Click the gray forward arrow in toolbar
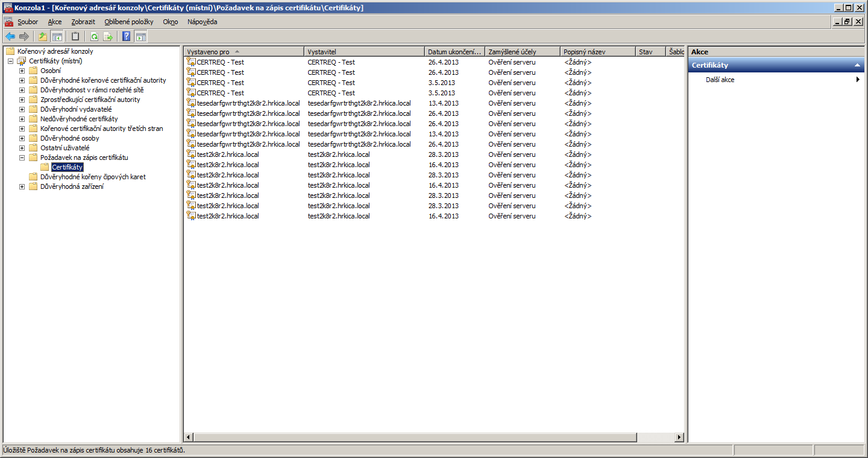 [24, 36]
